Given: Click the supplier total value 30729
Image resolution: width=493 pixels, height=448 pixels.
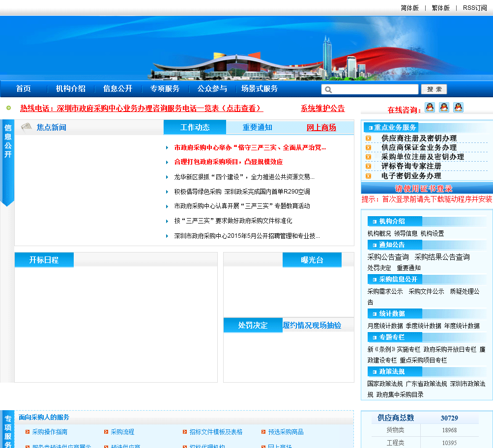Looking at the screenshot, I should [449, 418].
